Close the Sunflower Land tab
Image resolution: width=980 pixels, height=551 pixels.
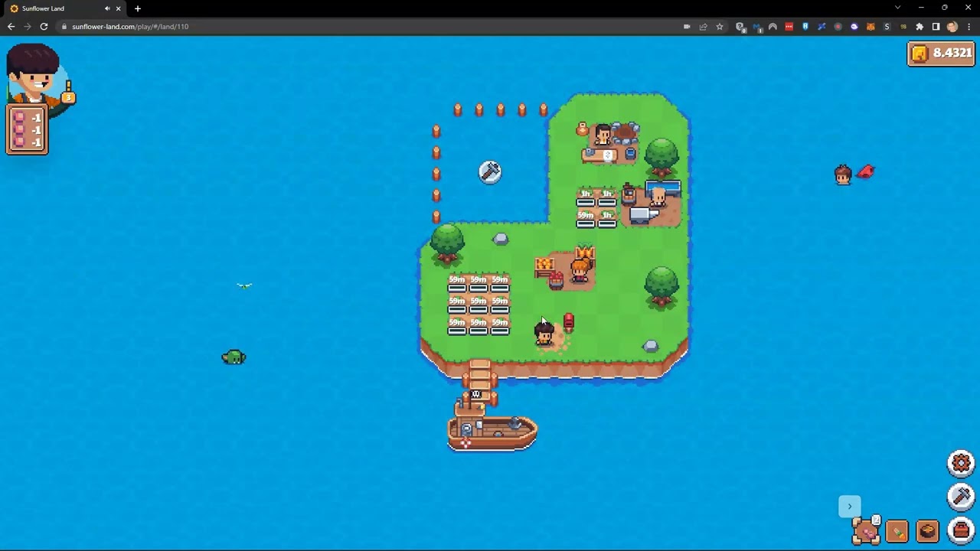pyautogui.click(x=118, y=8)
